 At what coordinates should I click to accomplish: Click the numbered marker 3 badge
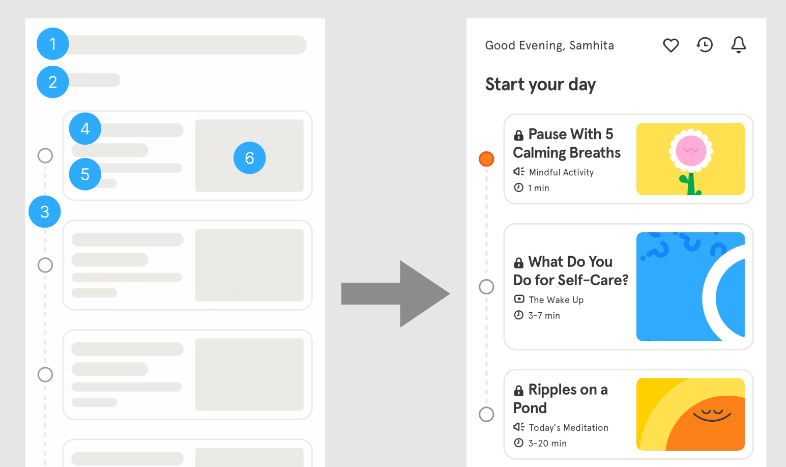coord(45,211)
